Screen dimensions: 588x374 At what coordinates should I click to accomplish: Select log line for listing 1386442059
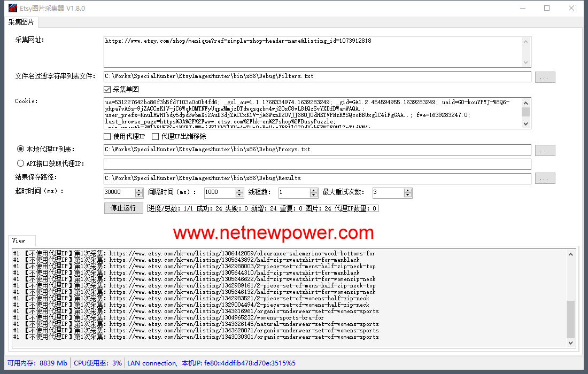point(194,254)
